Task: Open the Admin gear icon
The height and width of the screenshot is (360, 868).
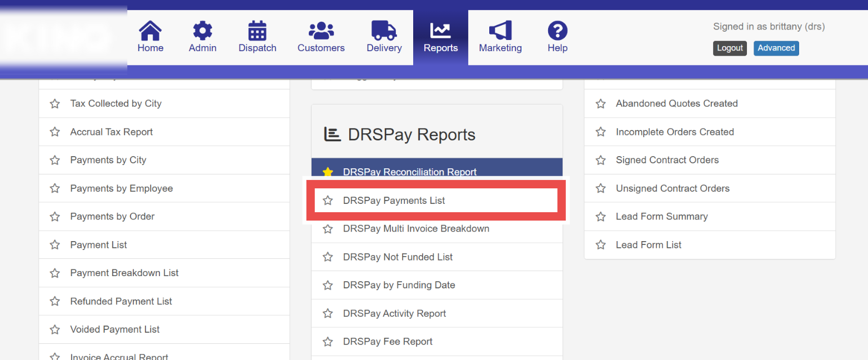Action: coord(203,31)
